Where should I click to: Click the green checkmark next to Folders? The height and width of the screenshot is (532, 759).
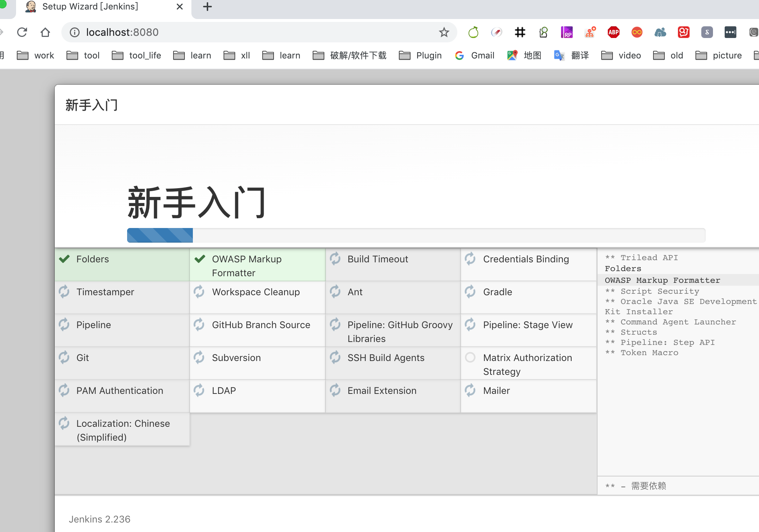65,259
